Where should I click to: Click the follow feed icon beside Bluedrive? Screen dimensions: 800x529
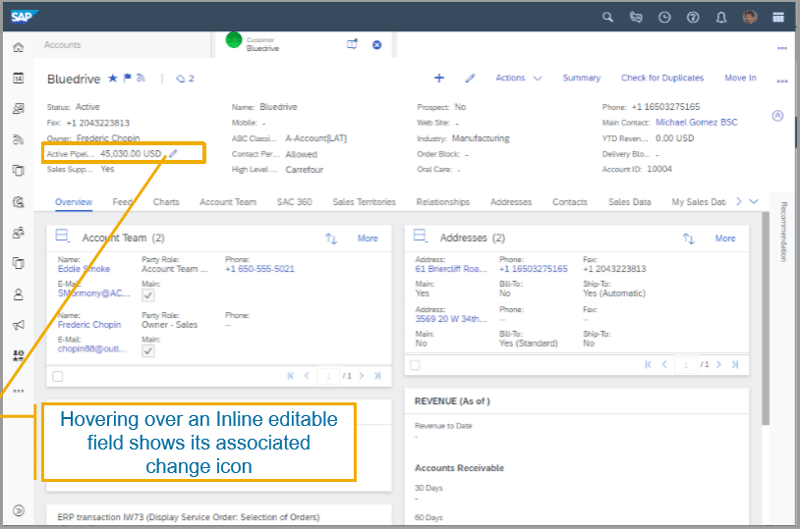tap(141, 78)
